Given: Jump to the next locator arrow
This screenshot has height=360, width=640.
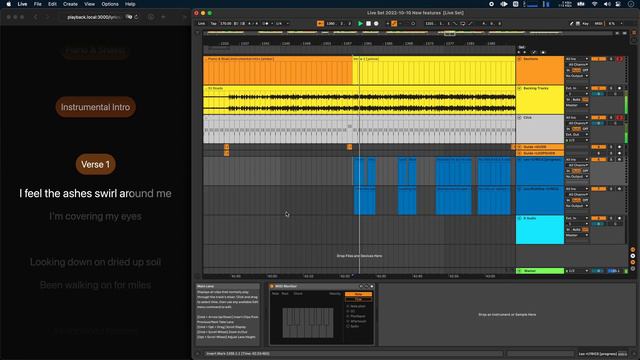Looking at the screenshot, I should click(524, 52).
